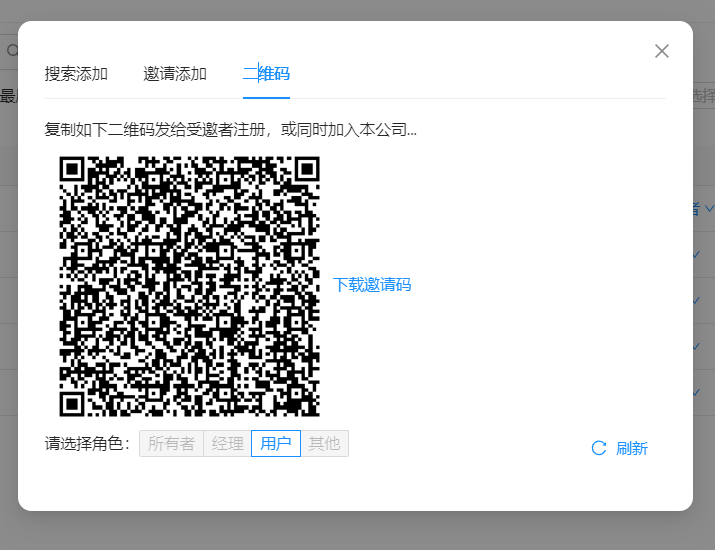Click the 下载邀请码 link
This screenshot has width=715, height=550.
372,285
